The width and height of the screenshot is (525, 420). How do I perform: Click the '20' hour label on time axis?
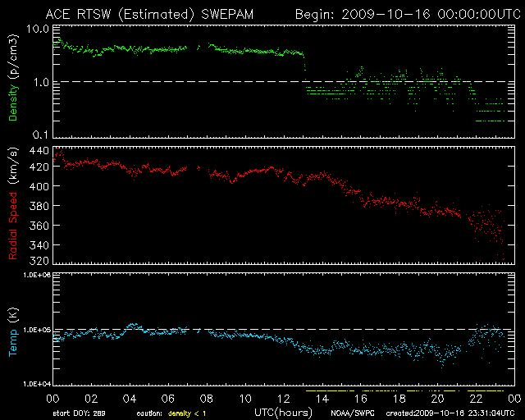[437, 399]
